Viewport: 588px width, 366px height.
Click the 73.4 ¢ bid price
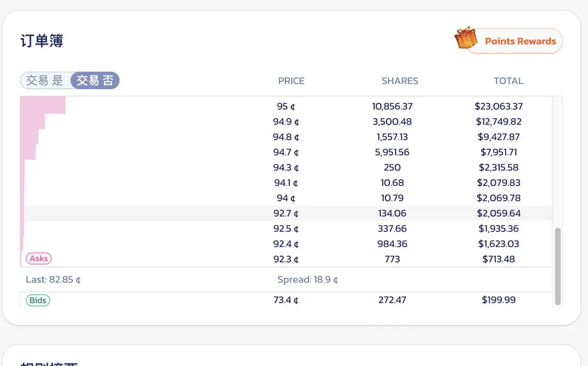pos(286,300)
